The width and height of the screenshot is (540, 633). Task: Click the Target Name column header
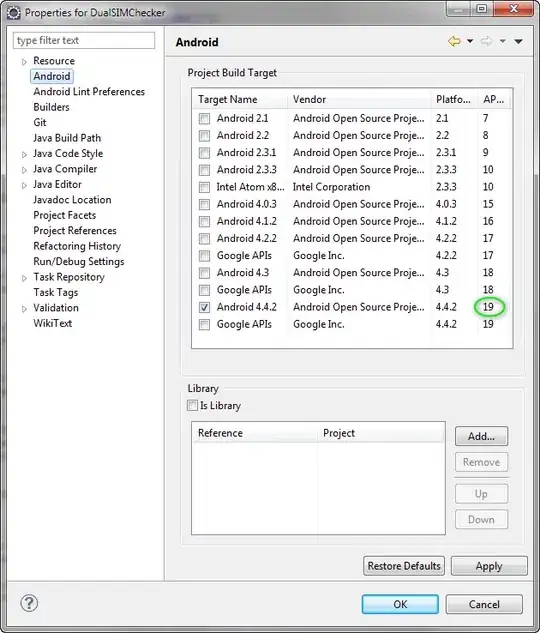coord(240,99)
